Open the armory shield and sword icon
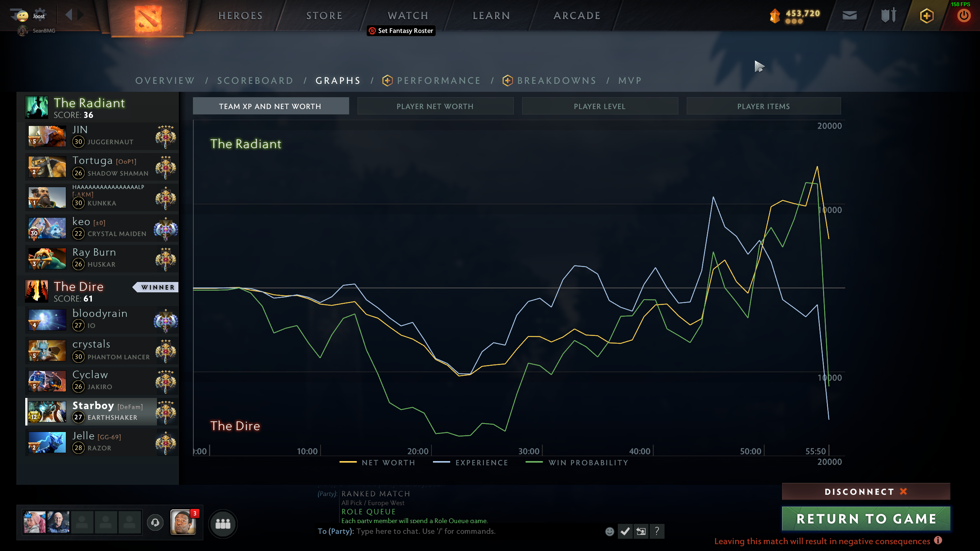980x551 pixels. click(888, 15)
